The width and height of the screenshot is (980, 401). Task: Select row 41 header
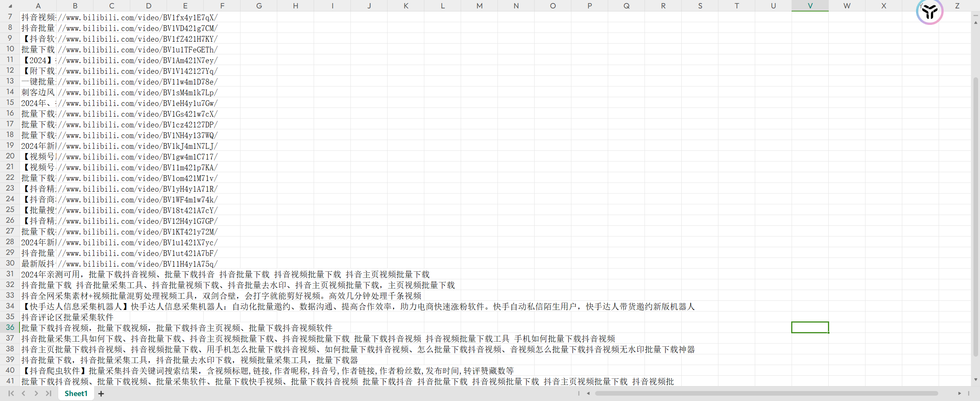10,381
